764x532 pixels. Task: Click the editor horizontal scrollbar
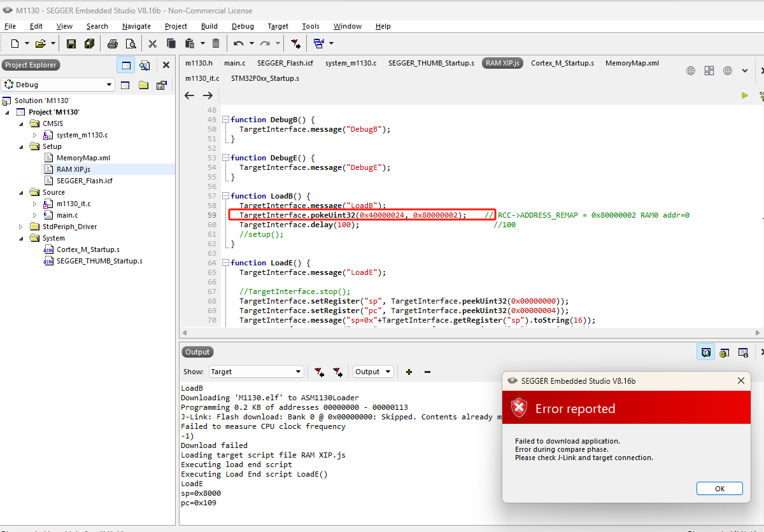(470, 333)
